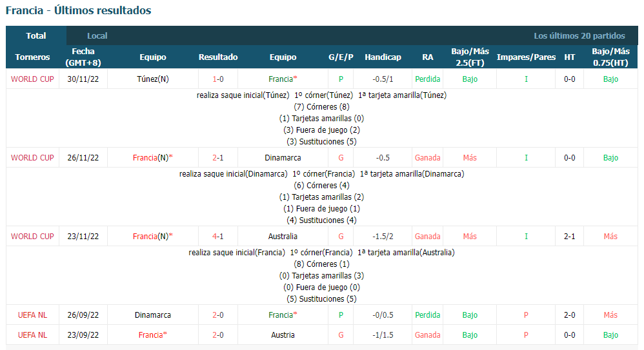Screen dimensions: 644x350
Task: Open WORLD CUP link in 23/11/22 row
Action: [32, 237]
